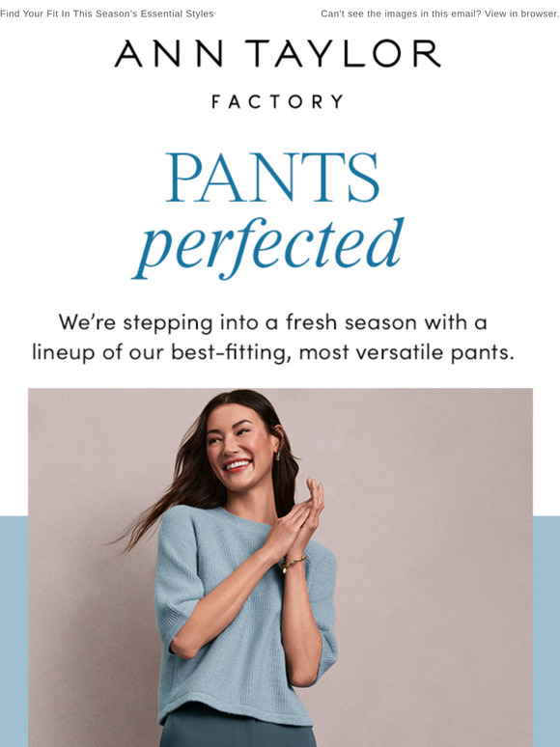Click the model's gold earring
Image resolution: width=560 pixels, height=747 pixels.
[278, 455]
